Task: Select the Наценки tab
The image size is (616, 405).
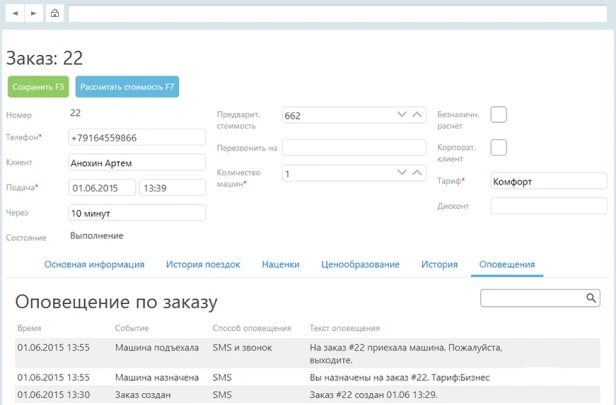Action: (280, 265)
